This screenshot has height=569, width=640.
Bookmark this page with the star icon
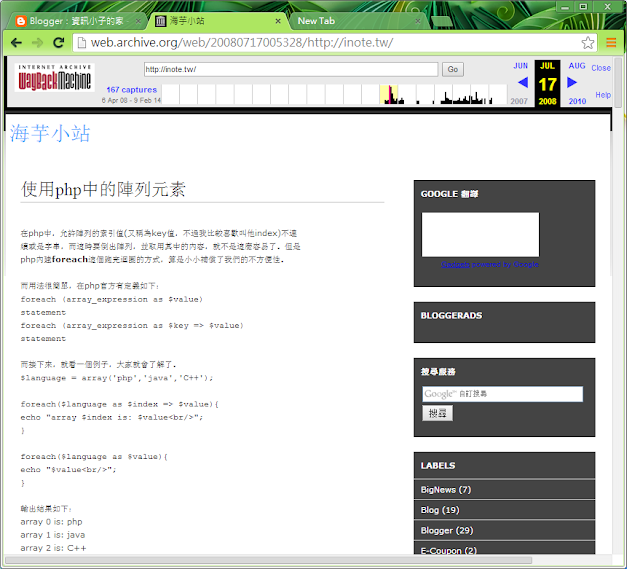[x=588, y=42]
